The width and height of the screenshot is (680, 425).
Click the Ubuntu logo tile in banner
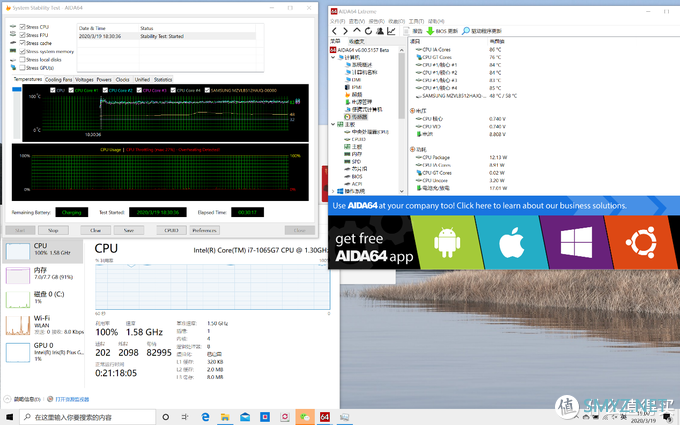tap(641, 242)
